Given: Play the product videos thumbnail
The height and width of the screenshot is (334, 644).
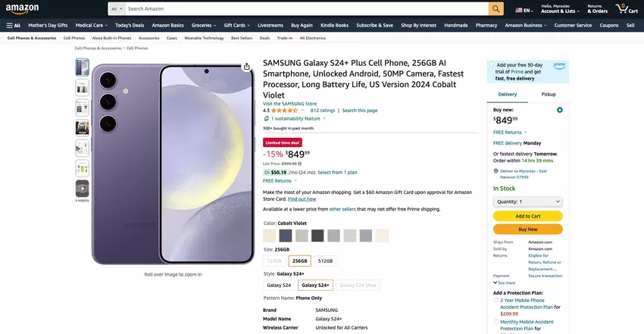Looking at the screenshot, I should [82, 188].
